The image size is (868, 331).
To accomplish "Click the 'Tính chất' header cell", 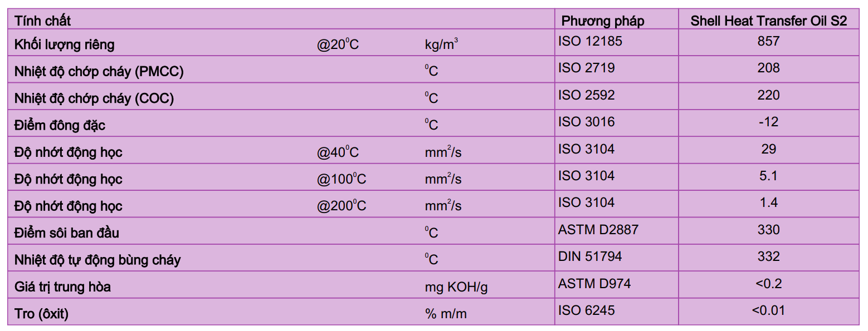I will click(x=281, y=19).
